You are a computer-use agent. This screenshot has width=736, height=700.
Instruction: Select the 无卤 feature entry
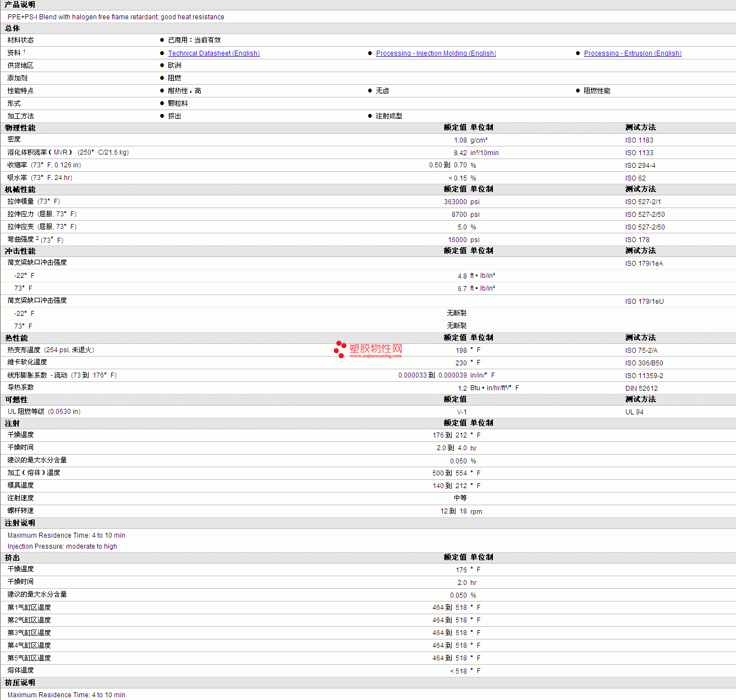[382, 91]
